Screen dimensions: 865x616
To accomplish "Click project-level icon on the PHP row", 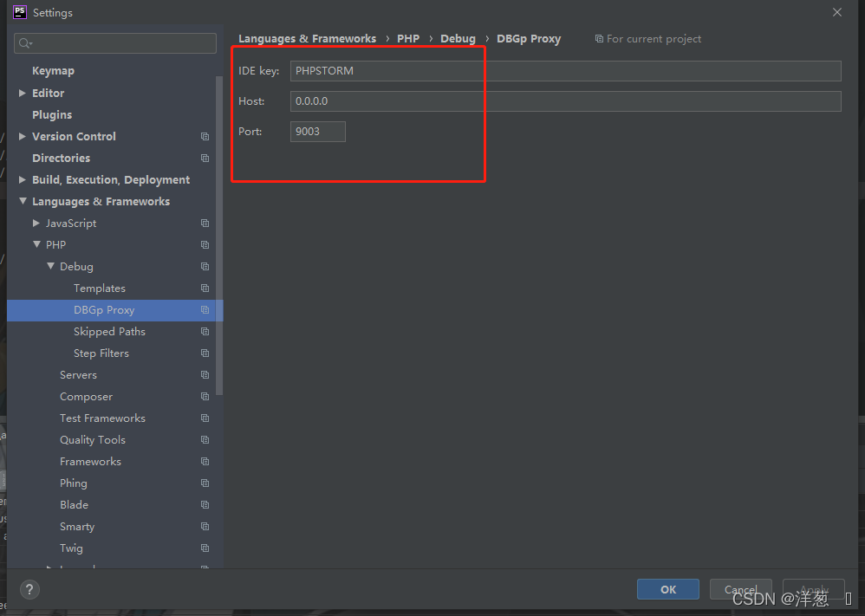I will click(x=205, y=245).
